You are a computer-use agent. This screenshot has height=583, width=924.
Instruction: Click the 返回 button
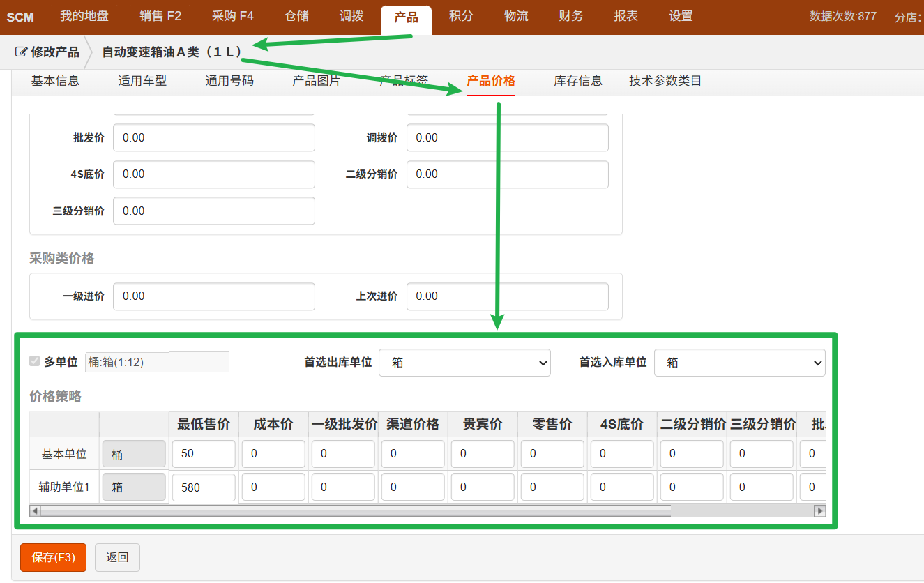[x=117, y=557]
